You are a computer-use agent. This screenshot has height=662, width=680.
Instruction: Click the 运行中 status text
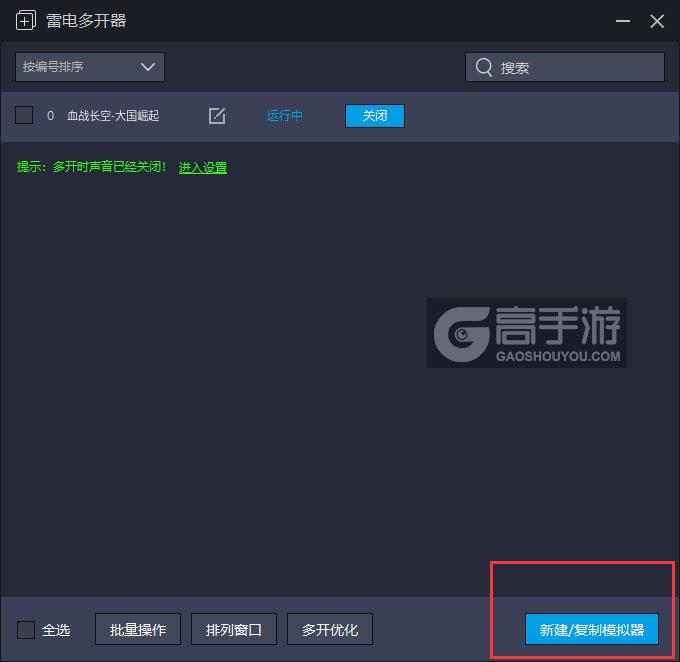pyautogui.click(x=284, y=116)
